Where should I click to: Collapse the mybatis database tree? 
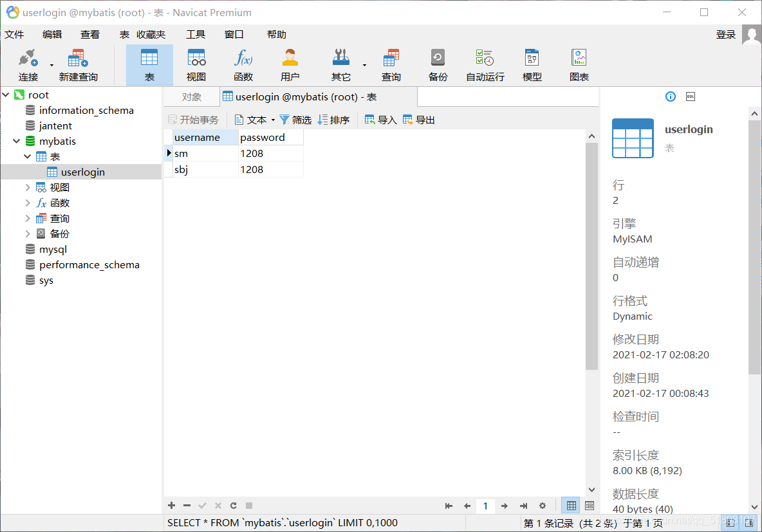(x=15, y=141)
